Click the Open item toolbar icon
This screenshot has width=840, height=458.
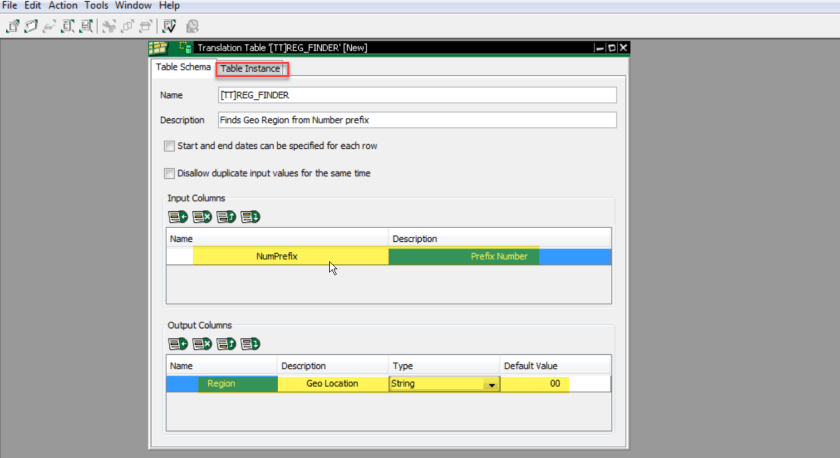31,26
